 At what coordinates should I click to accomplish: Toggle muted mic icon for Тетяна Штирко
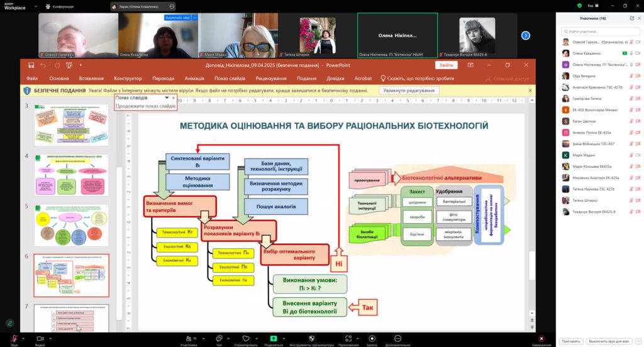tap(631, 201)
